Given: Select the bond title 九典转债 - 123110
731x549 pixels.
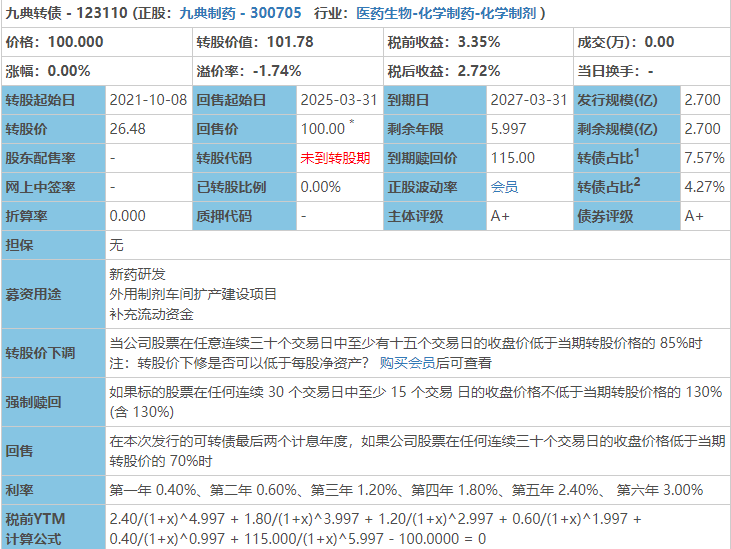Looking at the screenshot, I should coord(66,13).
